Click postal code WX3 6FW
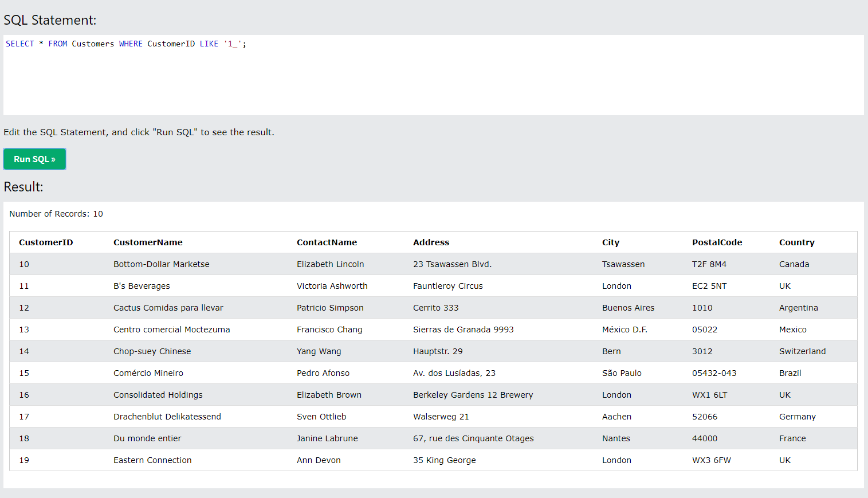This screenshot has height=498, width=868. click(x=712, y=460)
